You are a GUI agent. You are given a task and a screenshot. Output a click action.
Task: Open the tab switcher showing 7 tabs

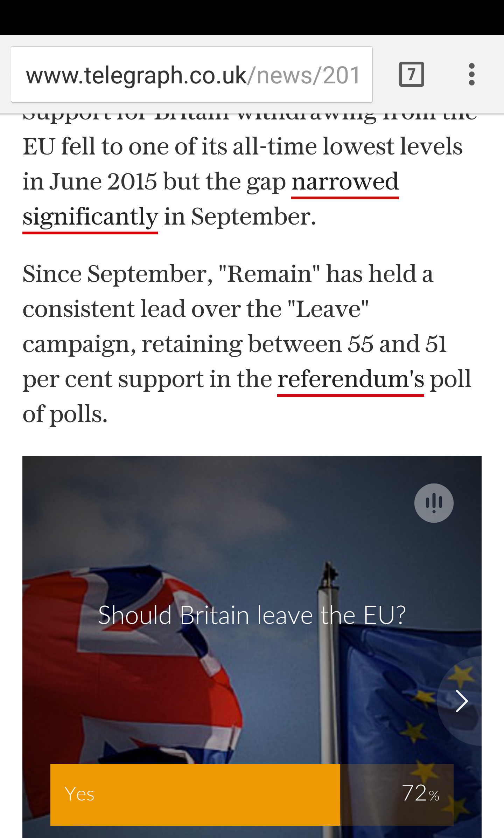pyautogui.click(x=411, y=74)
